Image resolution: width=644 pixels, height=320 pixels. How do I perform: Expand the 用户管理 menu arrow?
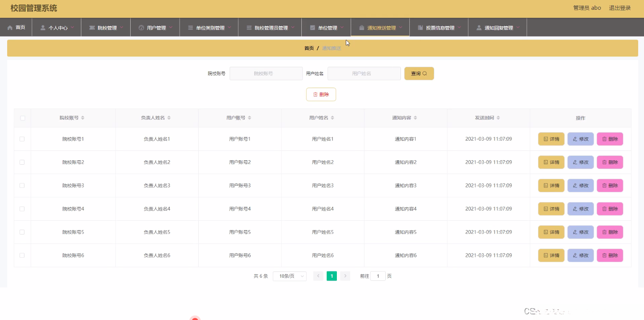(171, 27)
